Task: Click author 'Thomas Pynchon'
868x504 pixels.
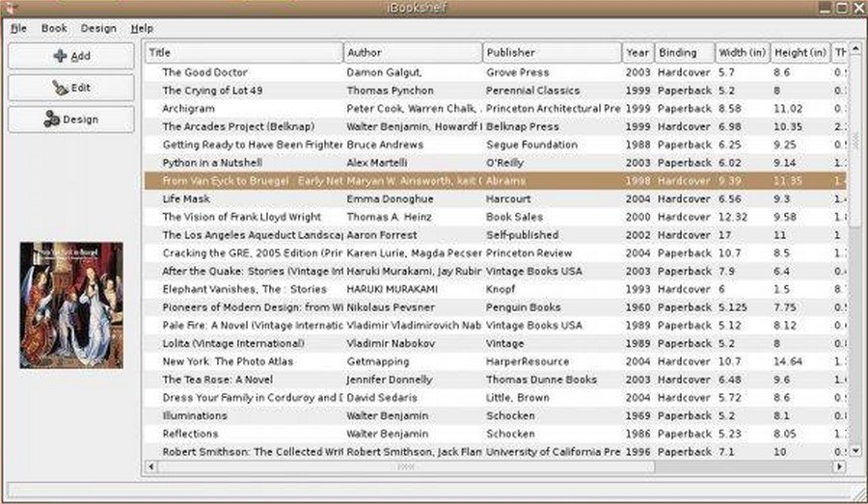Action: 391,91
